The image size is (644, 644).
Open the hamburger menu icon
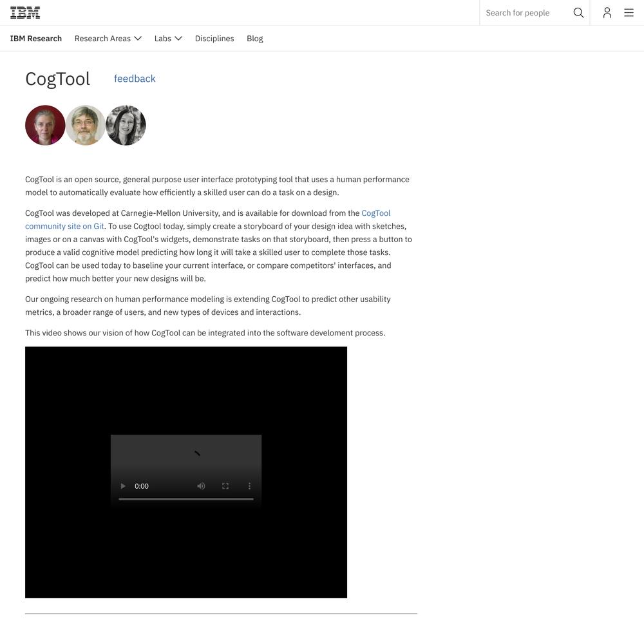(x=629, y=13)
